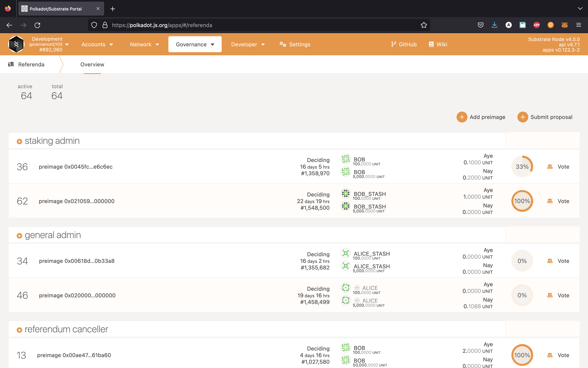Select the Polkadot/Substrate Portal browser tab
This screenshot has width=588, height=368.
tap(61, 9)
